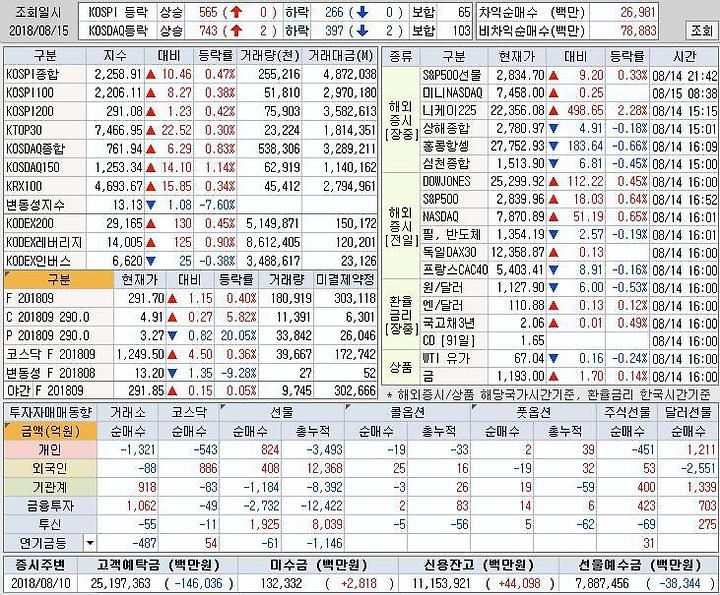Click the up triangle in S&P500선물 row
This screenshot has width=720, height=595.
553,75
